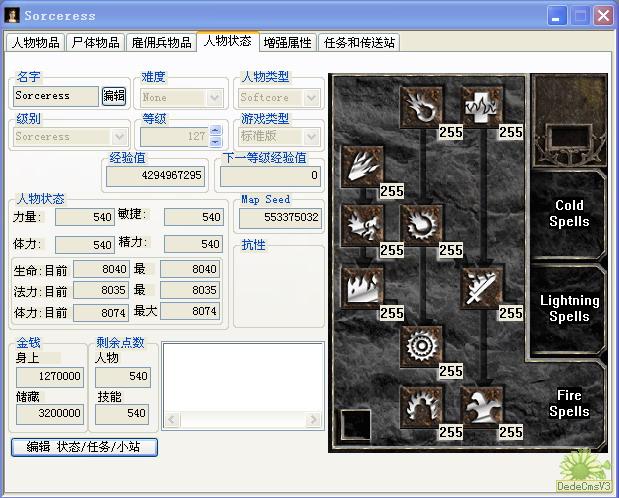Click the 编辑 button beside the name
This screenshot has height=498, width=619.
click(x=114, y=96)
